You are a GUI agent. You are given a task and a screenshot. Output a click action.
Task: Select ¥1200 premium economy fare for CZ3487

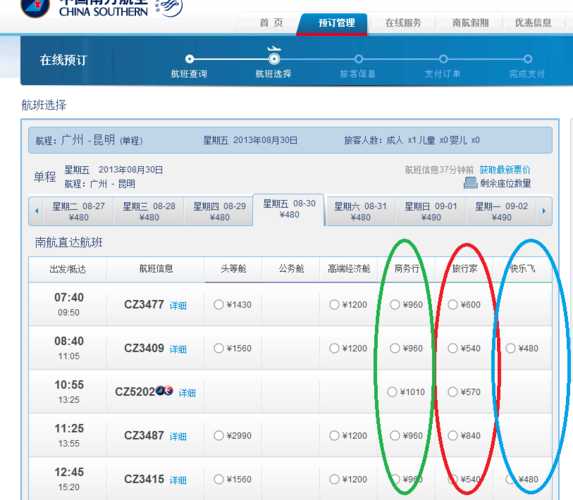pyautogui.click(x=334, y=435)
